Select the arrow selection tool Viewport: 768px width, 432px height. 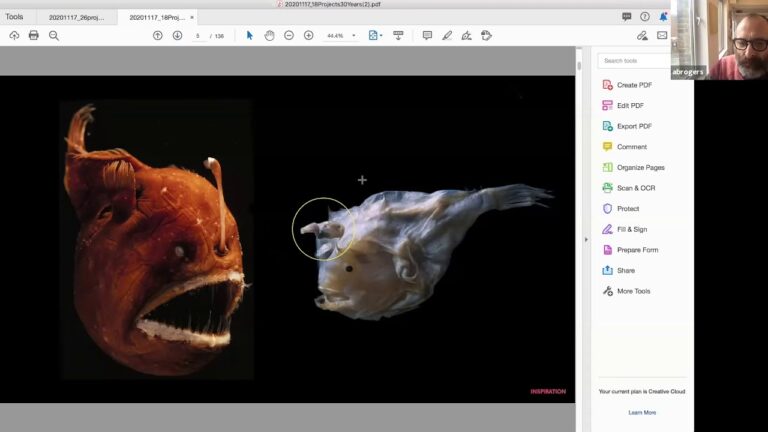coord(250,35)
